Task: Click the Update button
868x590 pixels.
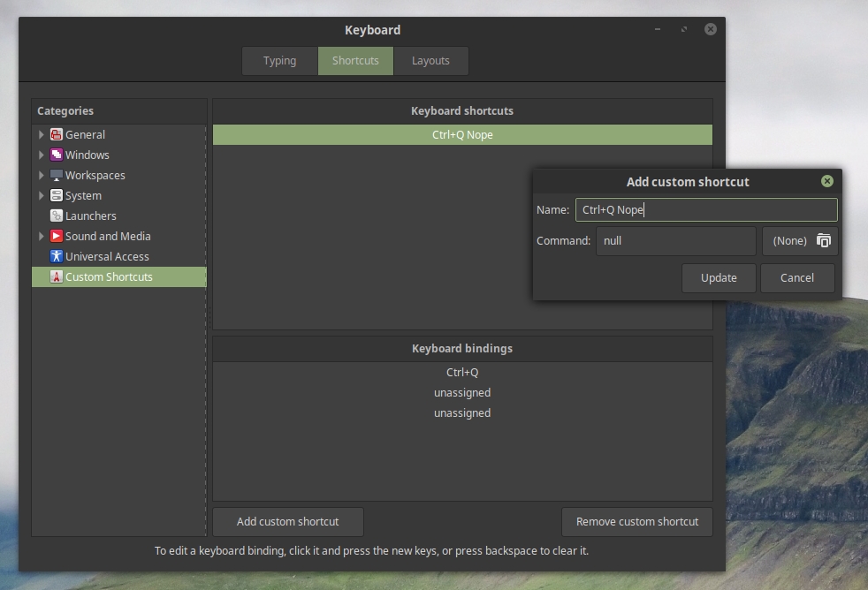Action: (x=719, y=278)
